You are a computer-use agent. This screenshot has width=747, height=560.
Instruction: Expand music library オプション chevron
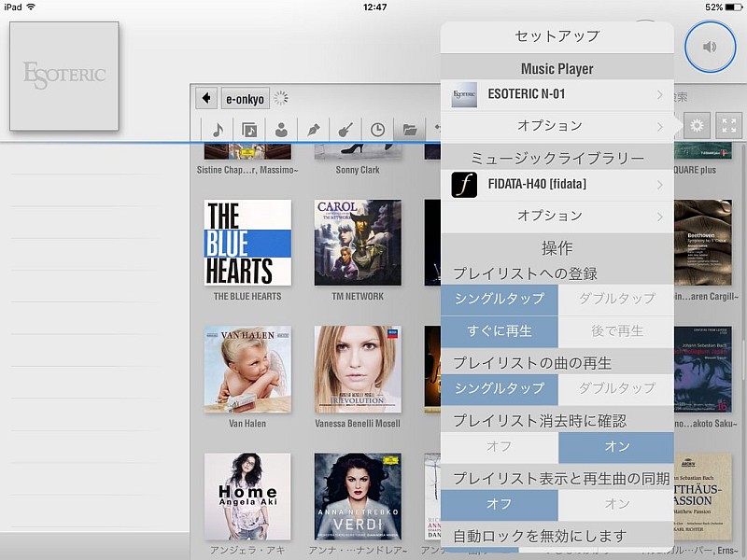click(660, 217)
